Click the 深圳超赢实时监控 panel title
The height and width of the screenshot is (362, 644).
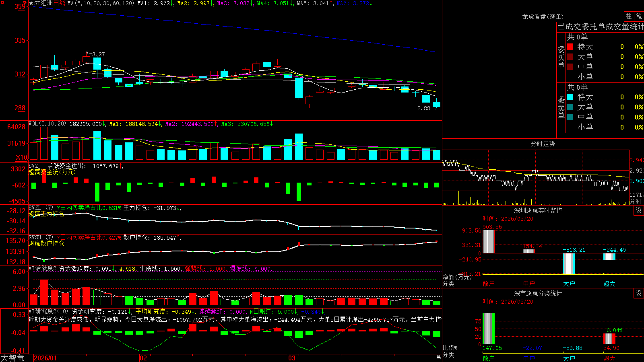[538, 210]
